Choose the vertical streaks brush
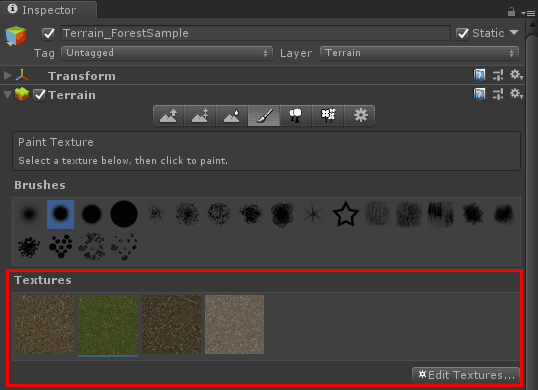This screenshot has width=538, height=390. (441, 214)
